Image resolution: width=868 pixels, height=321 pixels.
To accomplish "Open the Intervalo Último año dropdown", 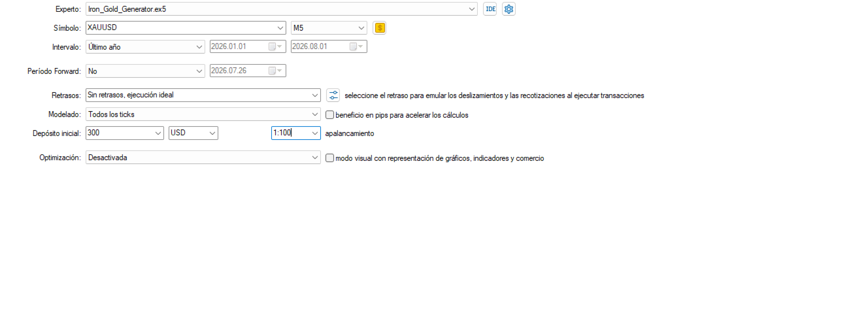I will click(199, 46).
